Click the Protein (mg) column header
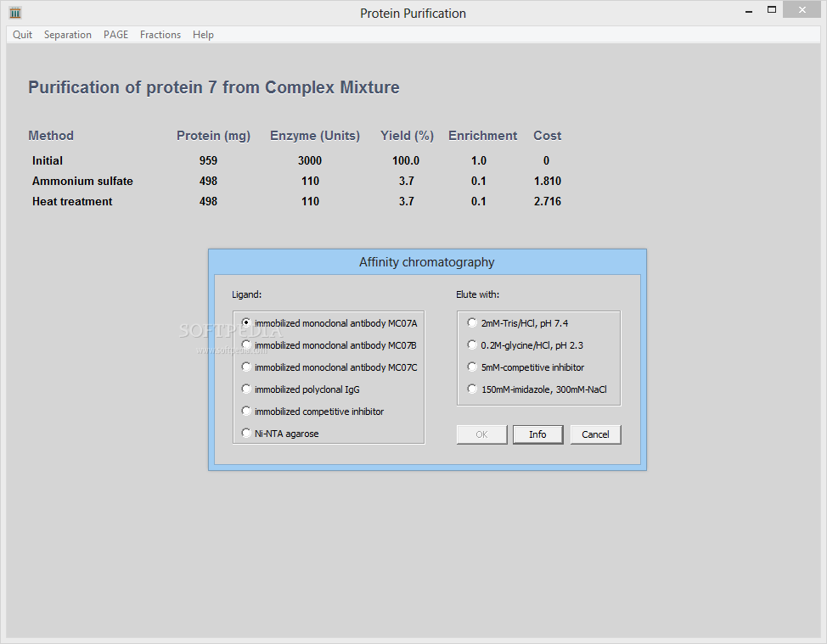Image resolution: width=827 pixels, height=644 pixels. 214,136
